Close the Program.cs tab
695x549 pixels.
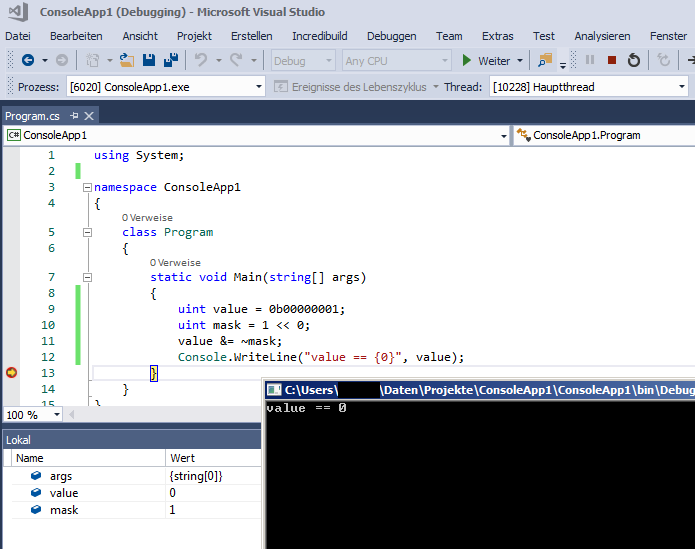89,116
